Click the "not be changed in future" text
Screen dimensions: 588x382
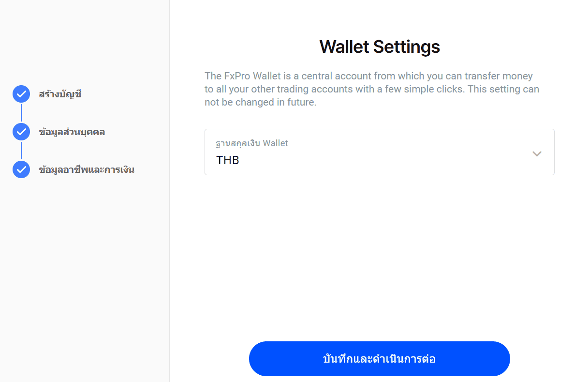[x=260, y=103]
